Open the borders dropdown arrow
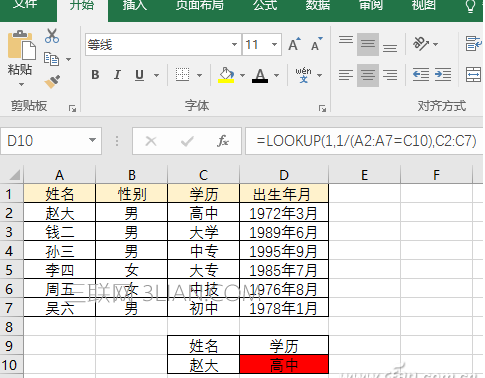Screen dimensions: 485x378 click(199, 75)
